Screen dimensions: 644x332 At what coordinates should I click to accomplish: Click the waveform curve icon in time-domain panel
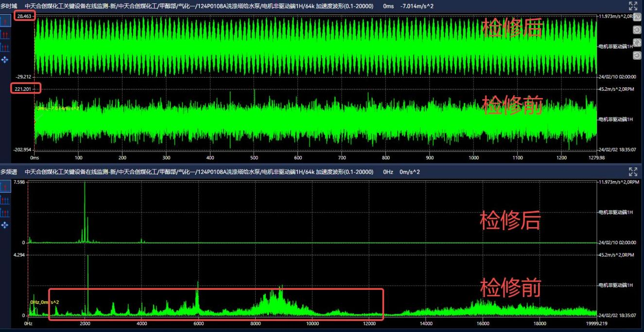pos(637,17)
